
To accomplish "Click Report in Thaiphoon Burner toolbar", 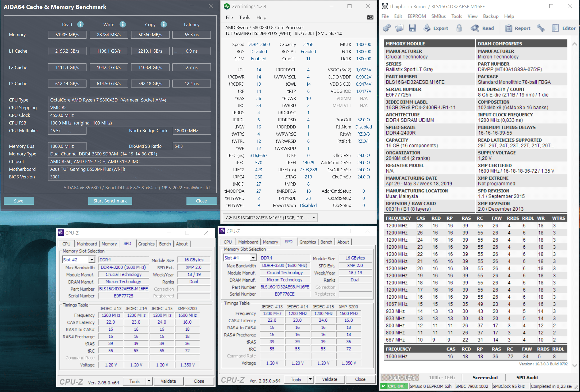I will [518, 28].
